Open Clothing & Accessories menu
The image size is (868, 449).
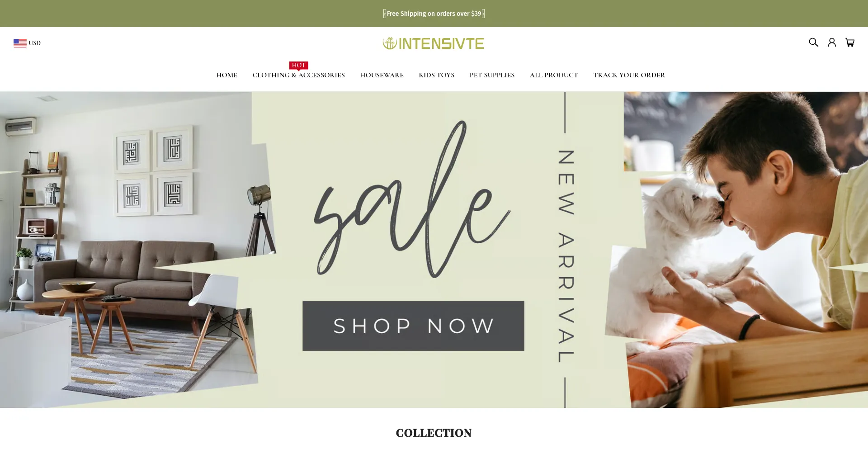click(298, 75)
